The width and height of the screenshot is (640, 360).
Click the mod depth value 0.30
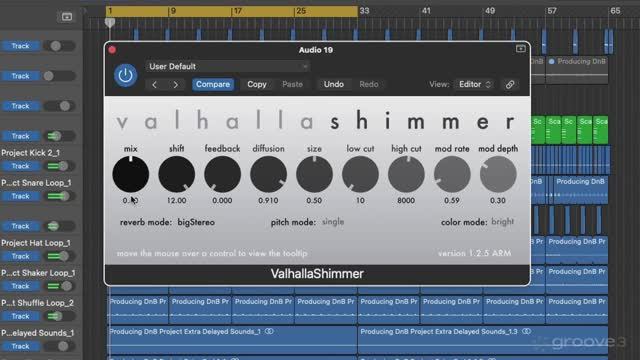click(498, 200)
